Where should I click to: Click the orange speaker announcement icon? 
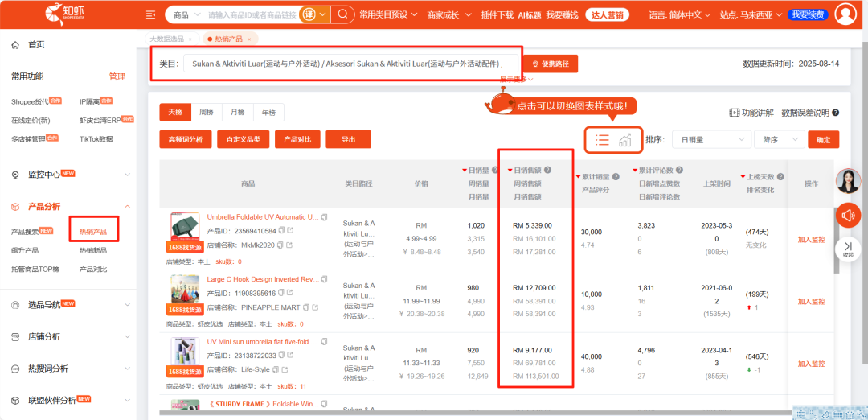coord(848,215)
